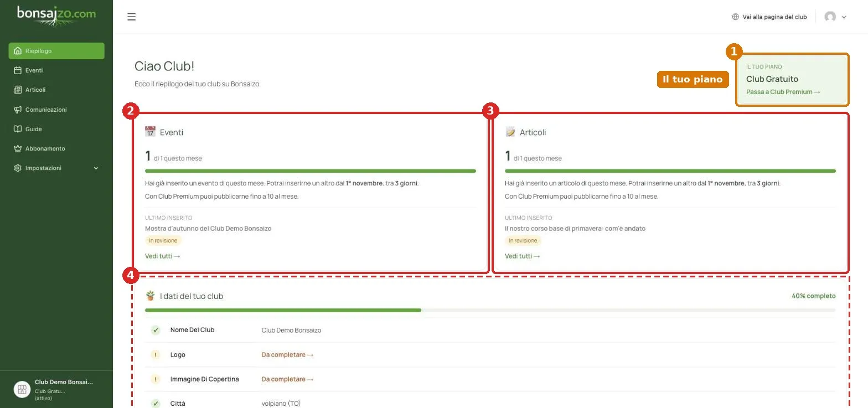
Task: Click the warning icon beside Immagine Di Copertina
Action: tap(156, 379)
